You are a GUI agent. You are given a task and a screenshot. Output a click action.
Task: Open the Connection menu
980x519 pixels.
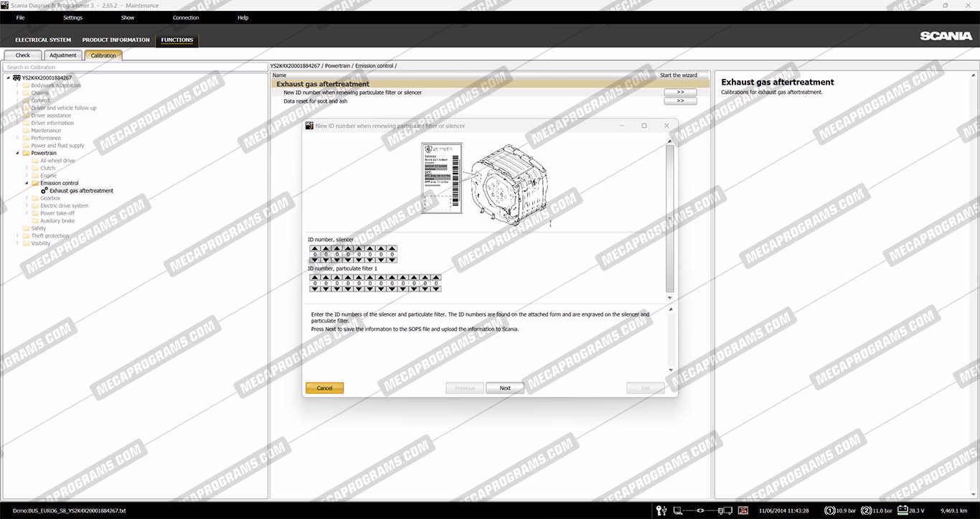[186, 17]
